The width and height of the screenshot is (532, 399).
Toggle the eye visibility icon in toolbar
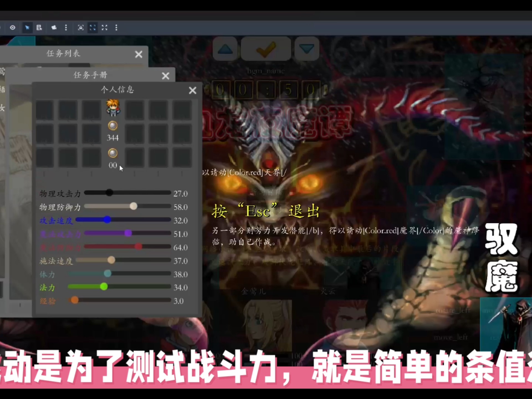[x=12, y=27]
